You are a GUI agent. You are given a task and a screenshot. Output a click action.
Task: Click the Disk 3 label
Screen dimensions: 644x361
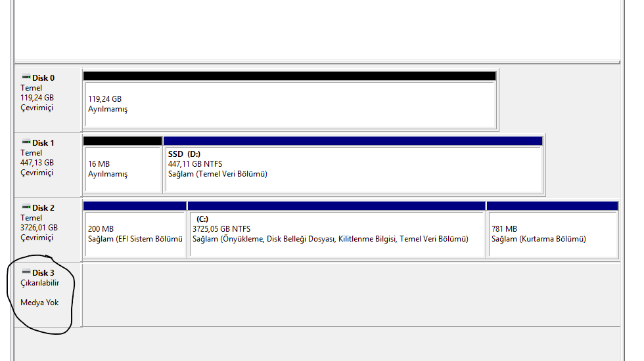(x=43, y=273)
